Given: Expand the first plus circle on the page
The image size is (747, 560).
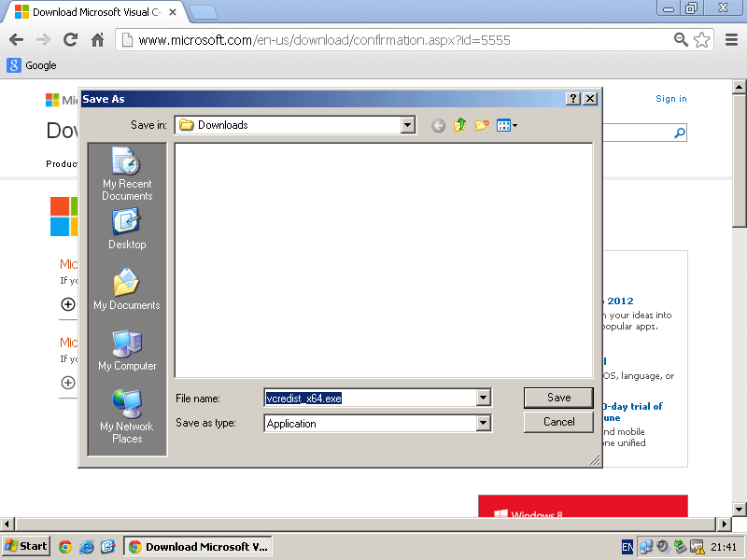Looking at the screenshot, I should point(68,304).
